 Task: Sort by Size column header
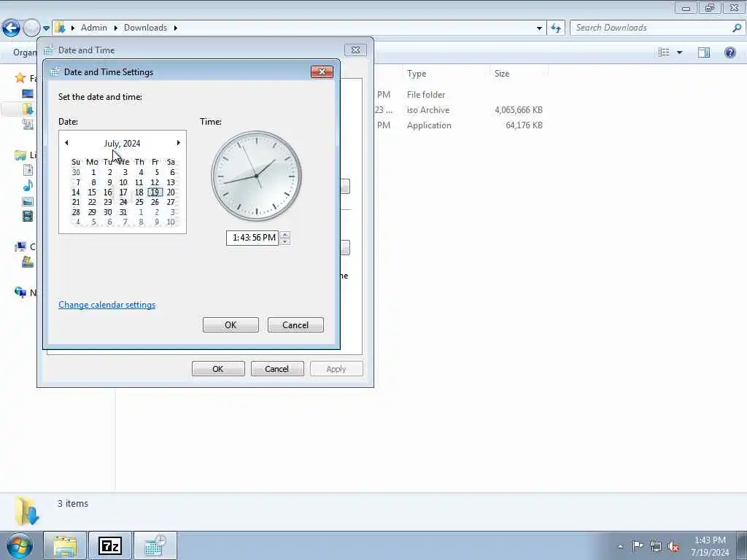502,74
